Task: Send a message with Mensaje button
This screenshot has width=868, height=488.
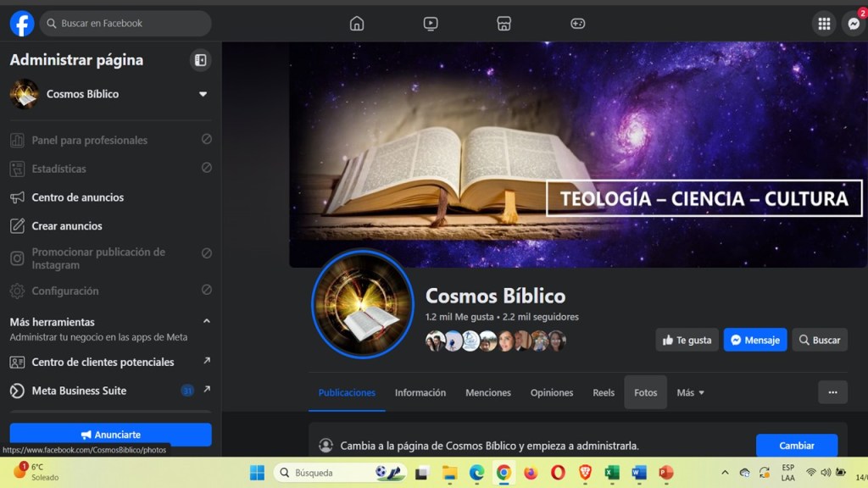Action: (x=754, y=340)
